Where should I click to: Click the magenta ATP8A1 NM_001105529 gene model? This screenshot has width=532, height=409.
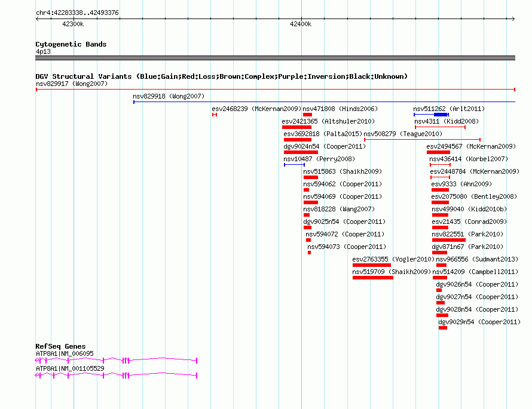116,376
